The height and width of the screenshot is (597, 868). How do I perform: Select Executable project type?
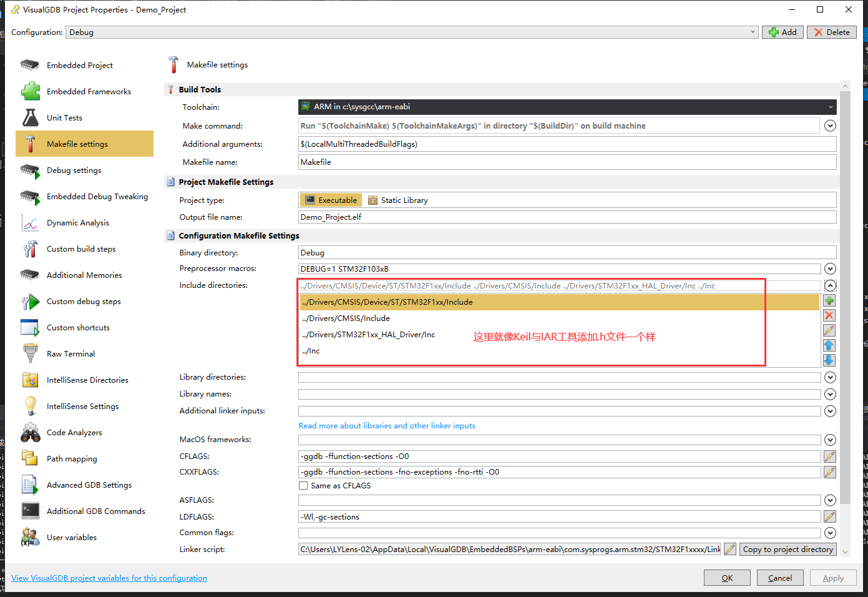[x=331, y=200]
